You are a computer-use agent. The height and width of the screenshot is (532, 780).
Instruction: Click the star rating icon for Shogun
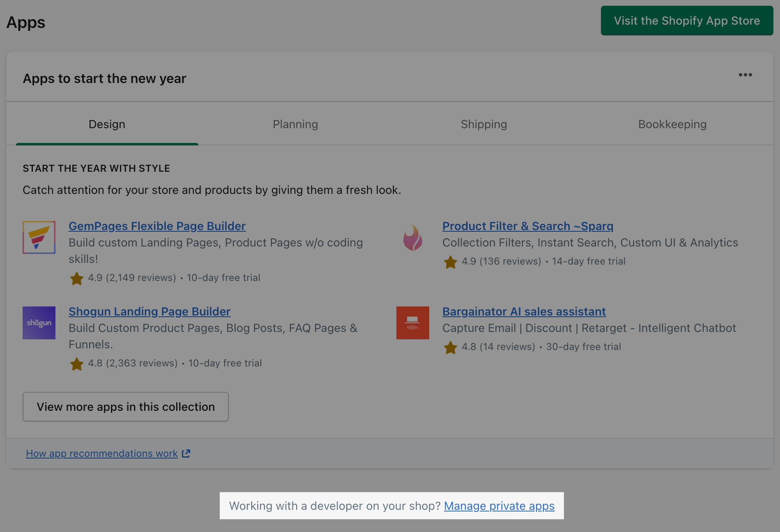tap(77, 364)
